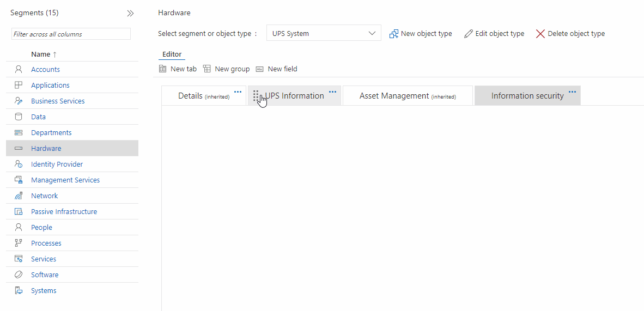Grab the drag handle on UPS Information tab

point(256,96)
